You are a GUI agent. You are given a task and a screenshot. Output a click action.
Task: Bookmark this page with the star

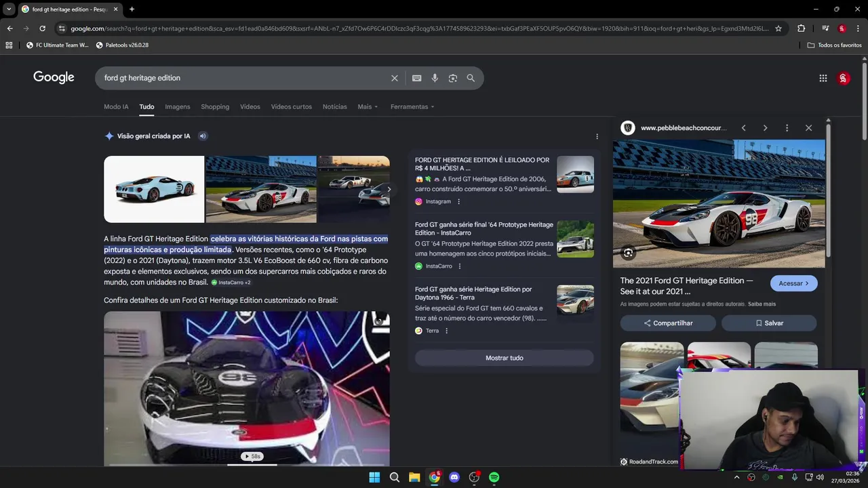click(778, 28)
